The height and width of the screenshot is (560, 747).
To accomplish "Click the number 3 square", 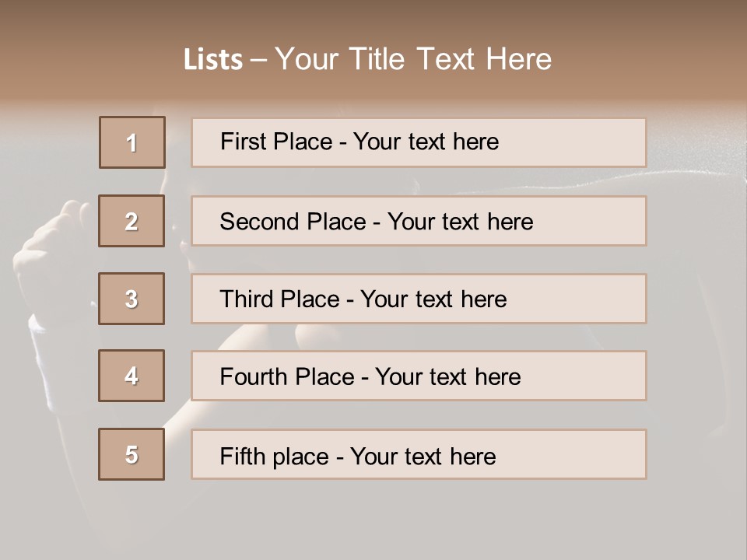I will [132, 299].
